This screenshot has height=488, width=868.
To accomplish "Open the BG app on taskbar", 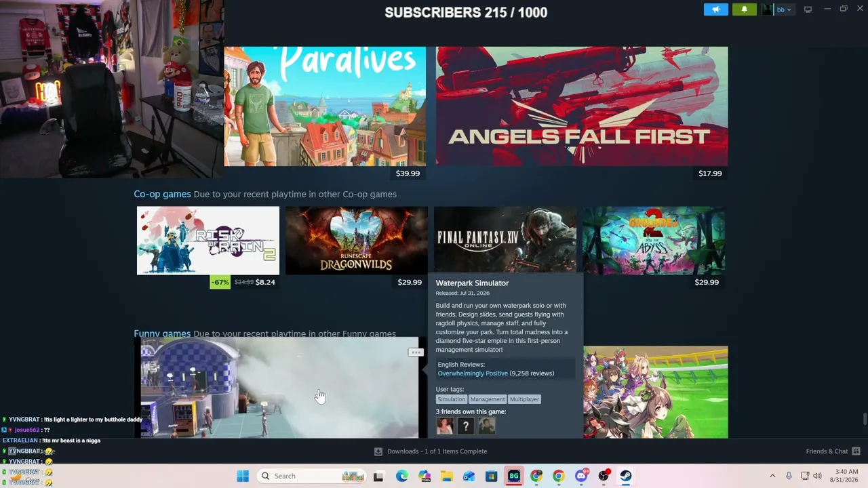I will tap(514, 476).
